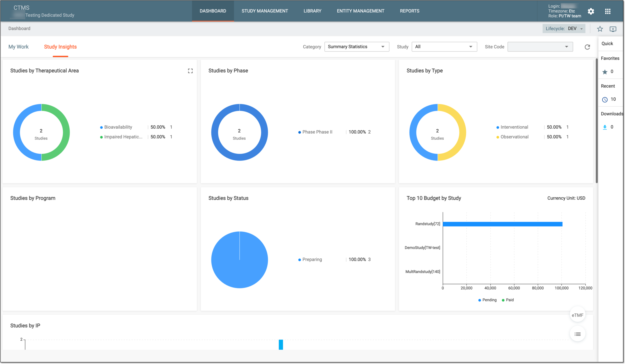The width and height of the screenshot is (625, 364).
Task: Click the Testing Dedicated Study subtitle
Action: tap(50, 15)
